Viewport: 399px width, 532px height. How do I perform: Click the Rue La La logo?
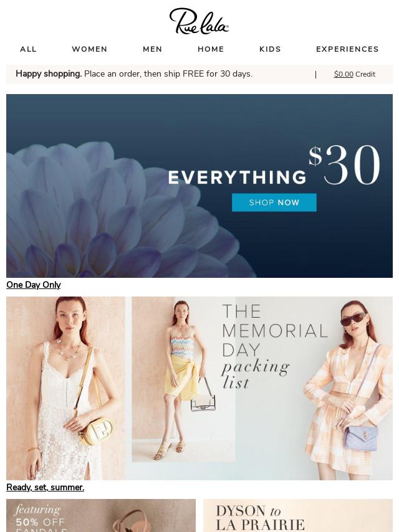pos(199,21)
